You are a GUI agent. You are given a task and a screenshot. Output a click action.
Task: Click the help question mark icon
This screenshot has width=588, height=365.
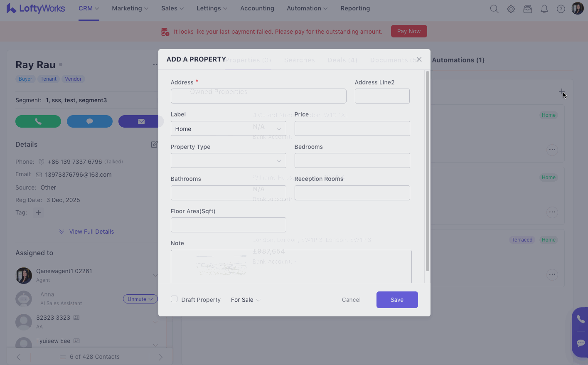[561, 9]
